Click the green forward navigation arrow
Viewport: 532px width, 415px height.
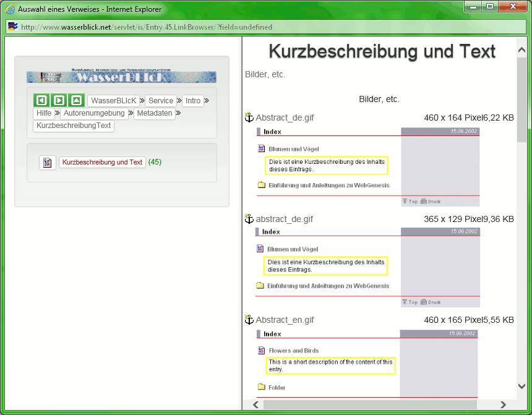click(x=59, y=100)
